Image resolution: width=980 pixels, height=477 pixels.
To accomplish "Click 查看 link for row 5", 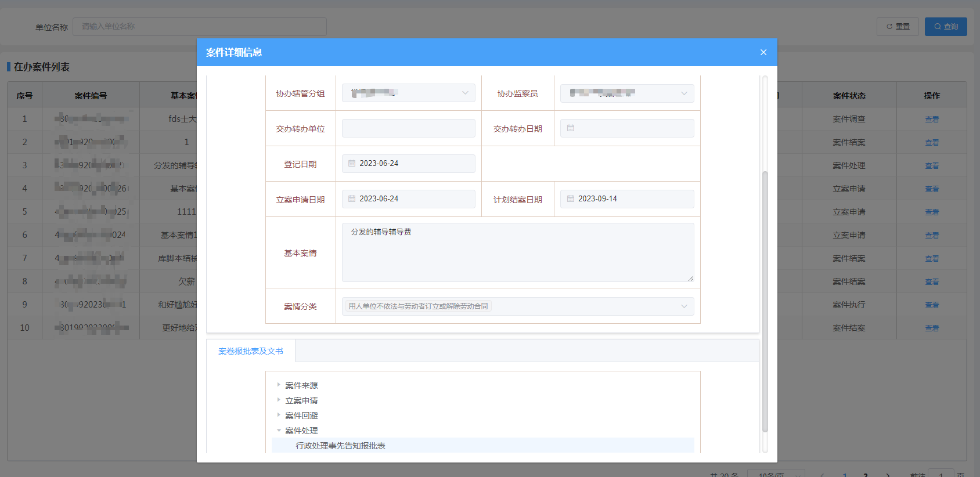I will 932,212.
